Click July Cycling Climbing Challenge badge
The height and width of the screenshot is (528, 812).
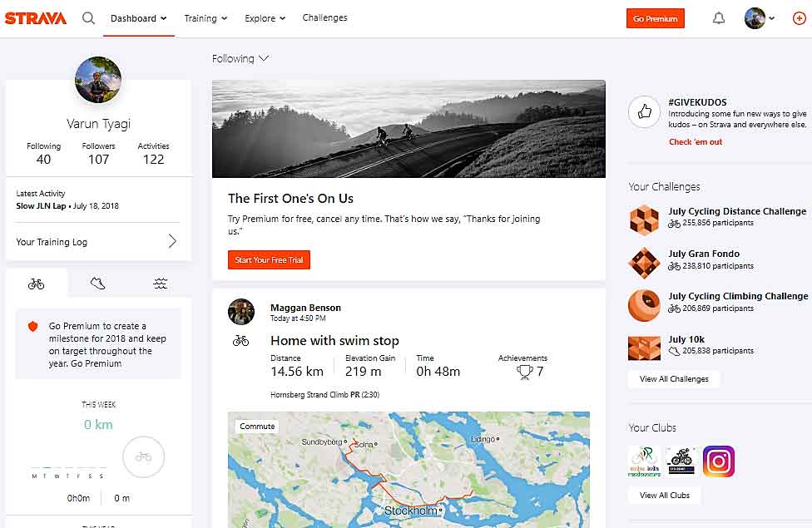coord(644,305)
